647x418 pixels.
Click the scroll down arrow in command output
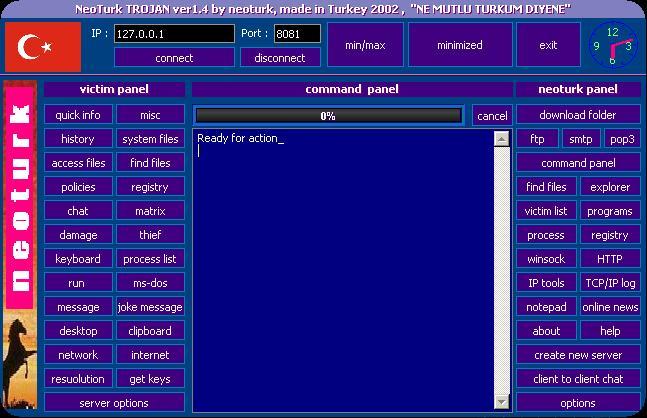501,403
